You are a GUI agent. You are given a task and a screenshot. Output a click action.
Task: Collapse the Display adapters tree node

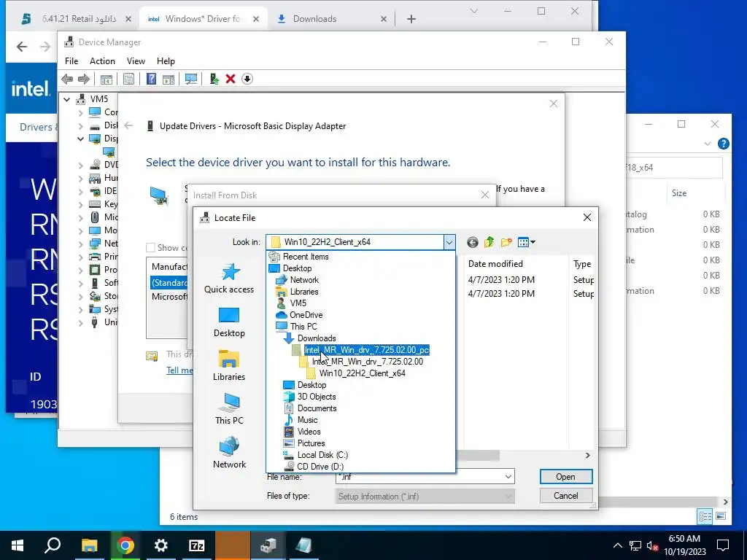click(x=80, y=139)
